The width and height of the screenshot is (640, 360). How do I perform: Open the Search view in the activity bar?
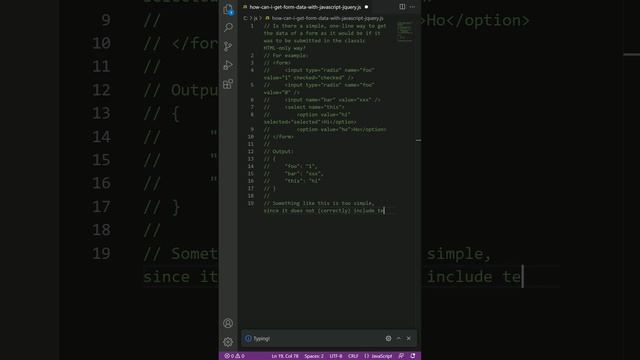coord(228,27)
